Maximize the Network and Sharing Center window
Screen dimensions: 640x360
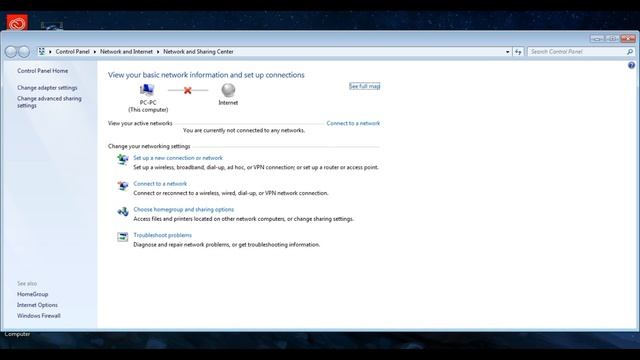click(612, 38)
